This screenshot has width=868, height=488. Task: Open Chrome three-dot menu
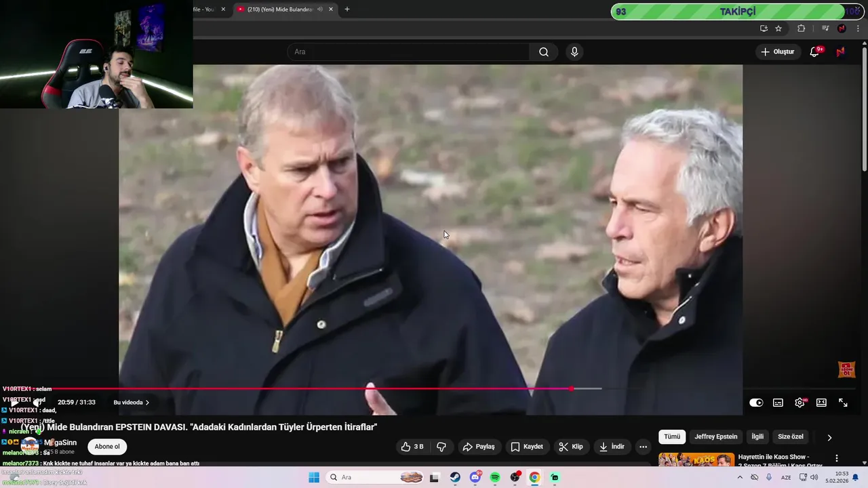click(x=856, y=28)
